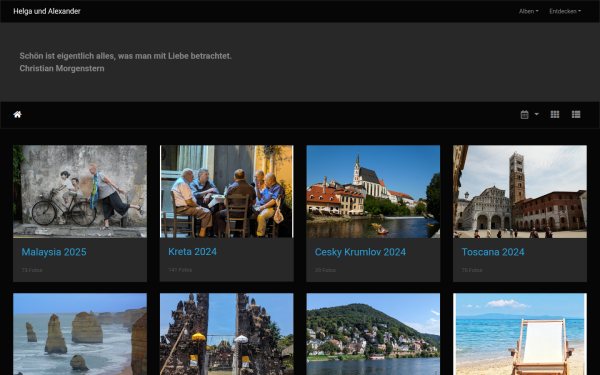This screenshot has width=600, height=375.
Task: Open the Alben menu
Action: (x=528, y=11)
